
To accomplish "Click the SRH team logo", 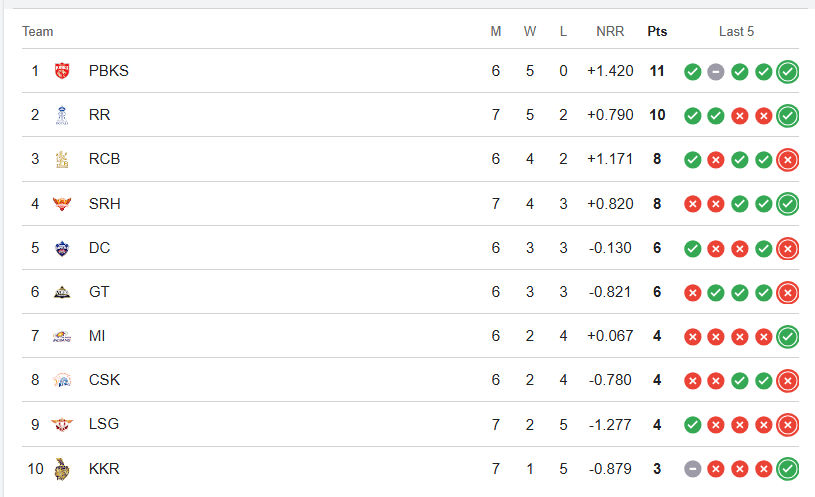I will pyautogui.click(x=63, y=203).
